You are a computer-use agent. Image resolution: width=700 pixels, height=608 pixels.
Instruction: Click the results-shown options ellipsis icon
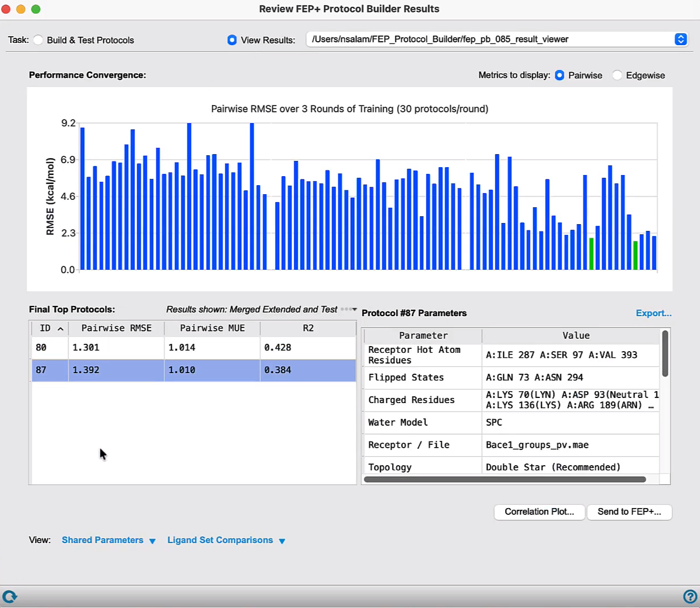(349, 309)
